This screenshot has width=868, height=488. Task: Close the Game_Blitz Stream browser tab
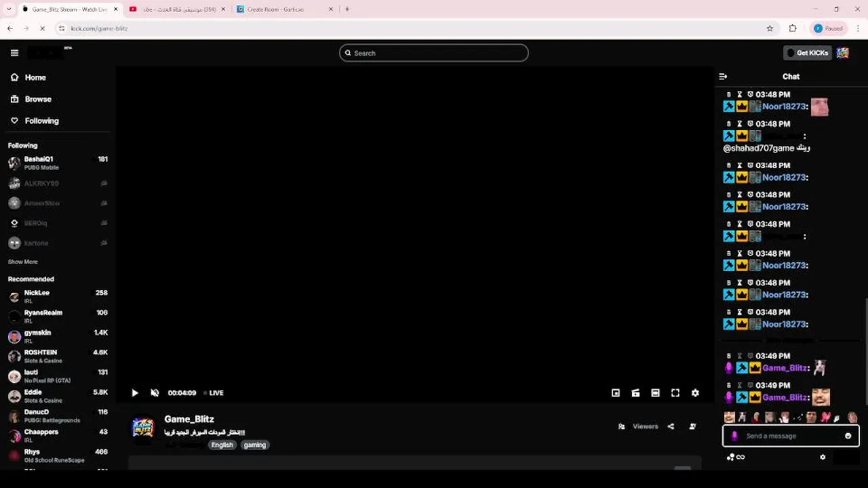(x=115, y=9)
